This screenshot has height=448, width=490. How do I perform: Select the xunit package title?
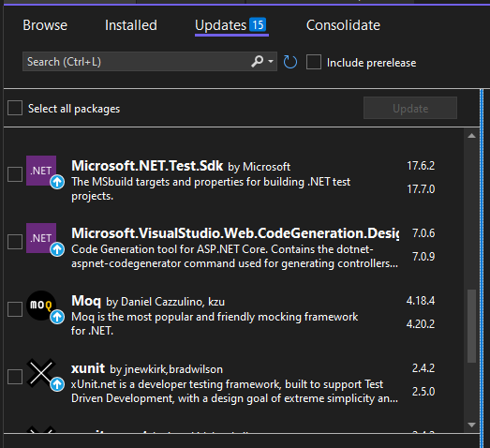(88, 368)
